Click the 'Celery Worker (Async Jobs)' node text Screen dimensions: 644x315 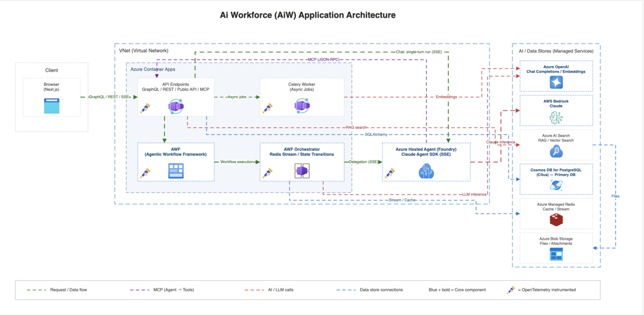(x=302, y=86)
